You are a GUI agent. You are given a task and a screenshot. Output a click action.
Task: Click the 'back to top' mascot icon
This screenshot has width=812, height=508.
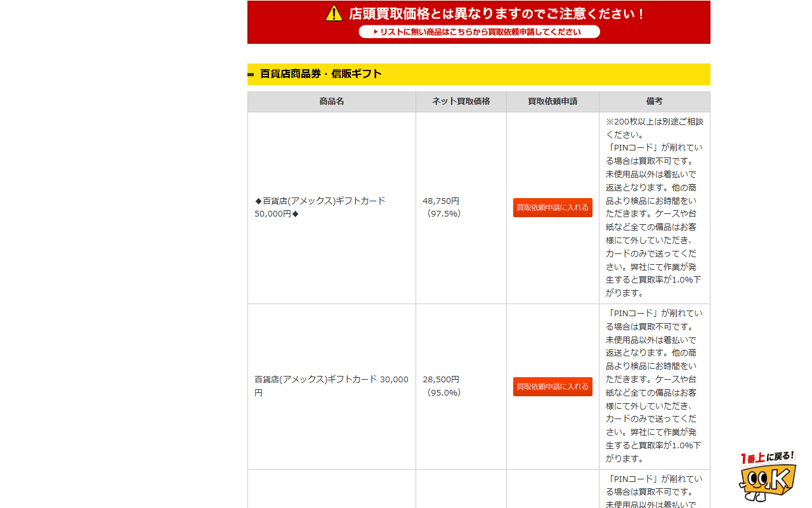767,476
